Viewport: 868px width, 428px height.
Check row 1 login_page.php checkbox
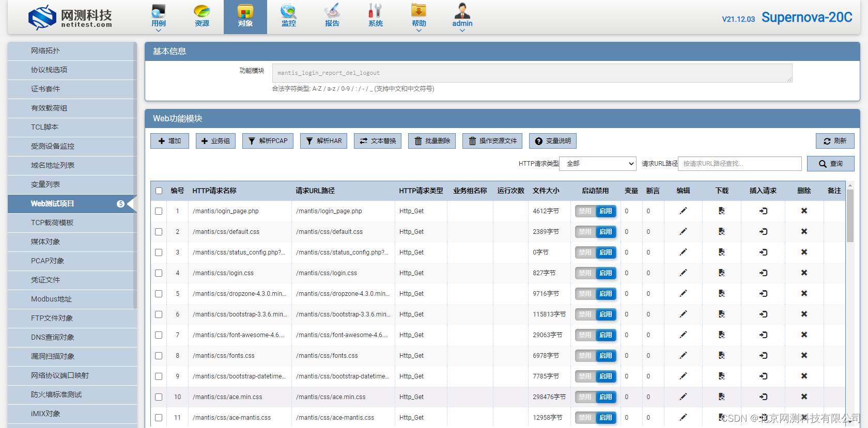tap(159, 211)
